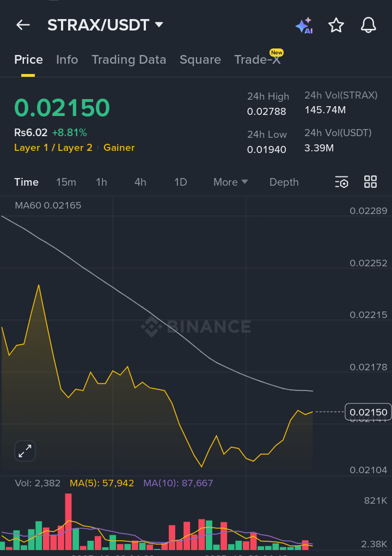392x556 pixels.
Task: Expand chart to fullscreen
Action: point(25,451)
